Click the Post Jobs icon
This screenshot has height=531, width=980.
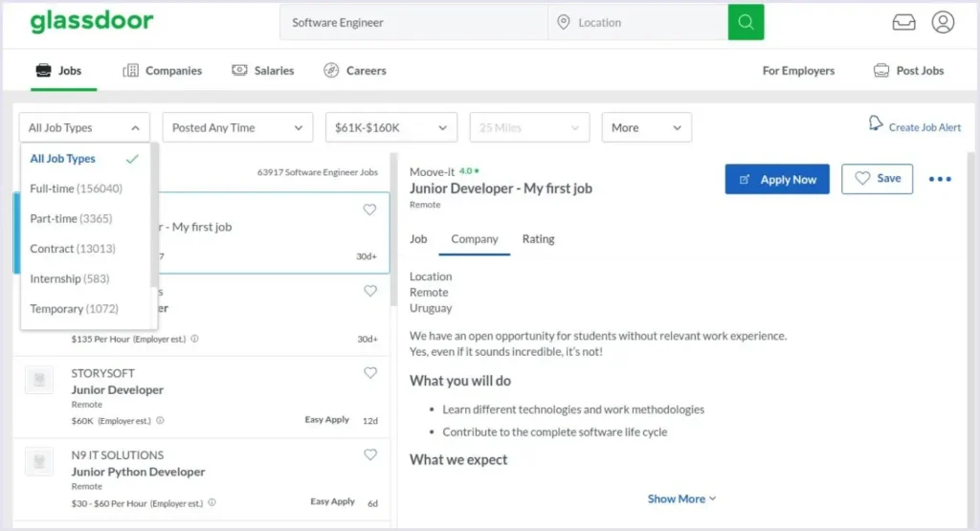(881, 71)
